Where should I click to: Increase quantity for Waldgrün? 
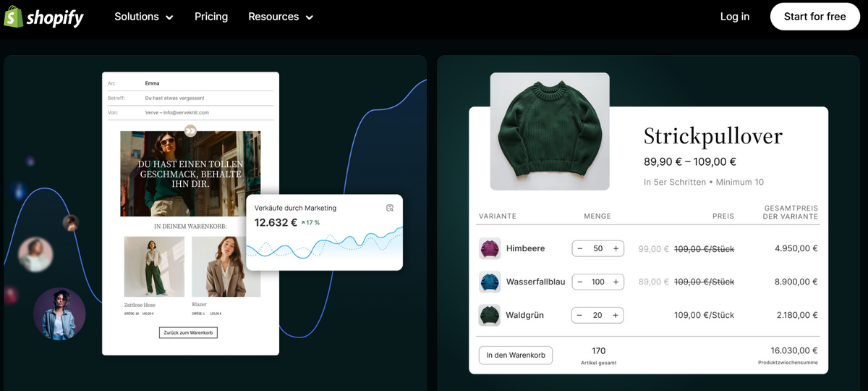(616, 315)
